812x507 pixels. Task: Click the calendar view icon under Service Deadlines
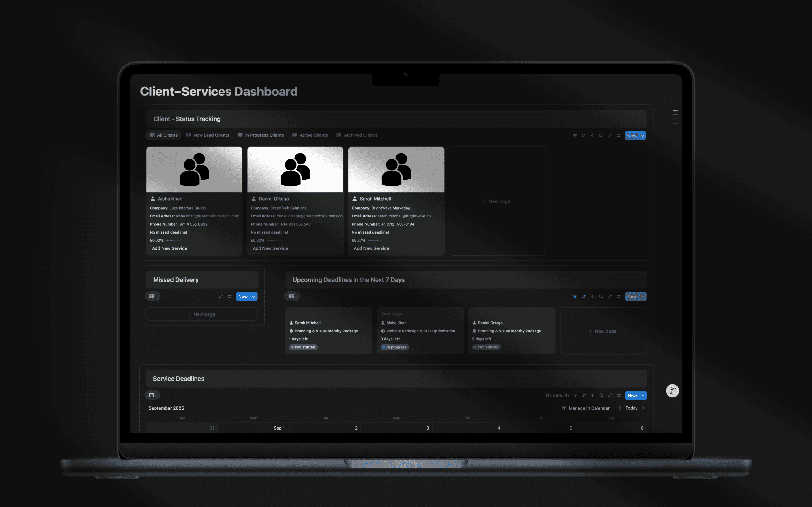(152, 395)
